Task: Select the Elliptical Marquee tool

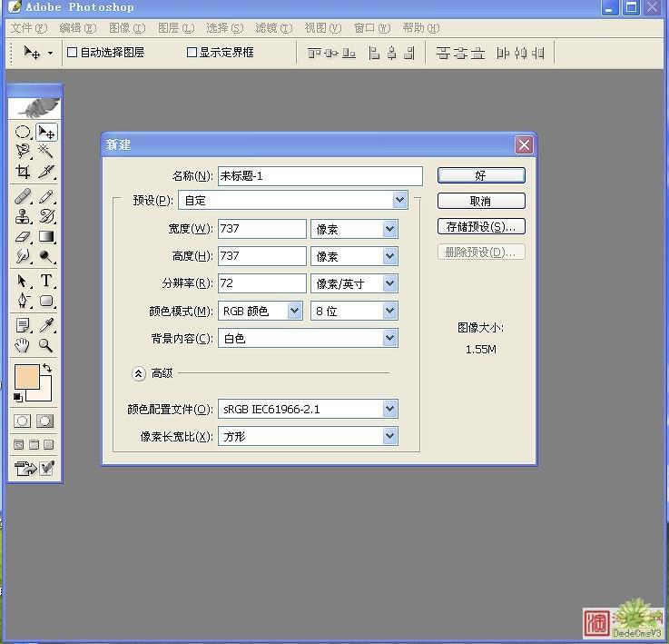Action: 23,132
